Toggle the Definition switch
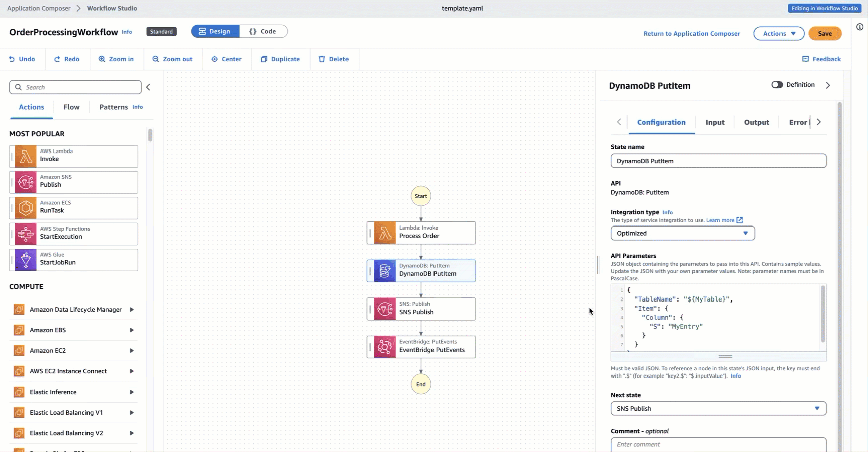Screen dimensions: 868x452 [777, 85]
